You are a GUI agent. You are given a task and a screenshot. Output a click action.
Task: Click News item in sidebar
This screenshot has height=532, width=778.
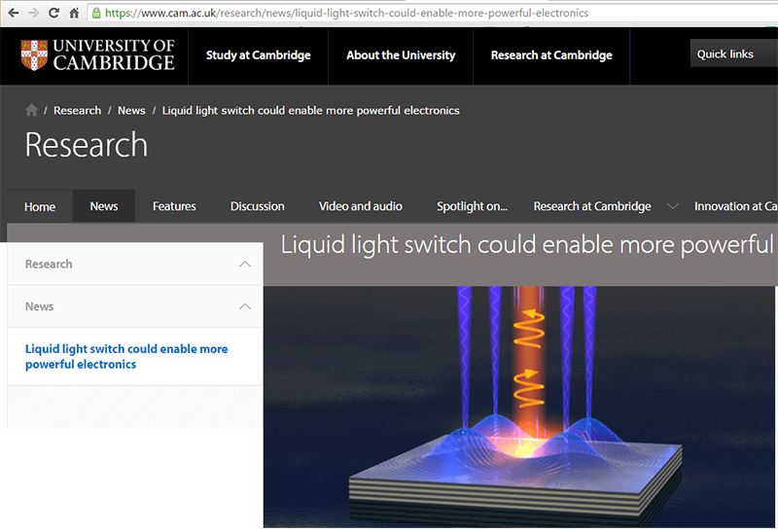[x=39, y=306]
